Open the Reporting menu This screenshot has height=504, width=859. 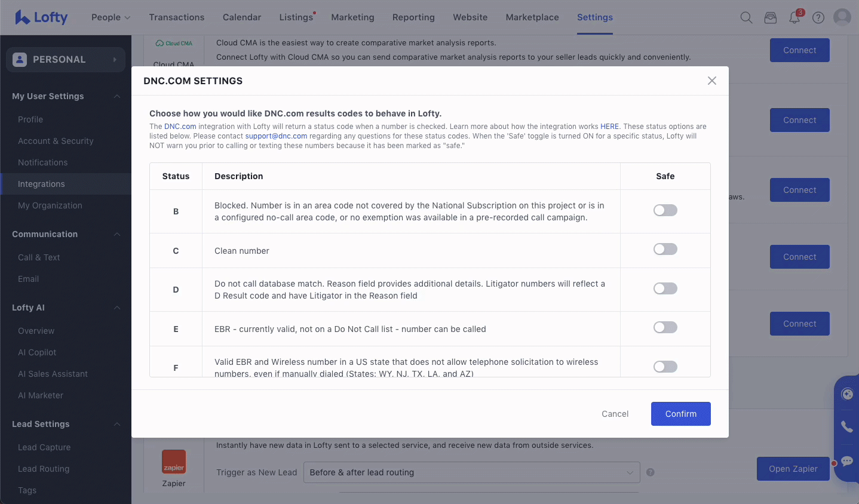pos(413,17)
